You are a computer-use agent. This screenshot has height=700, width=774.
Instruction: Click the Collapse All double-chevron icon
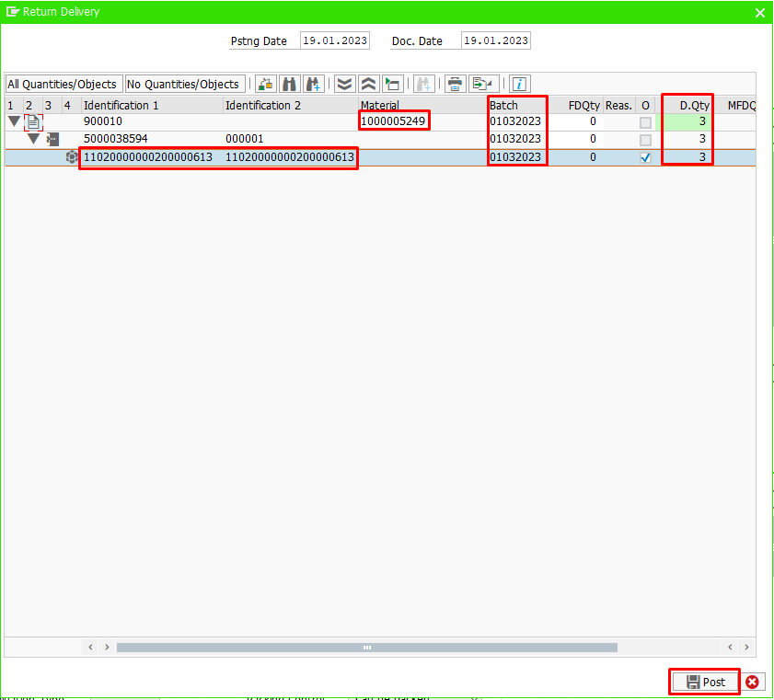368,84
